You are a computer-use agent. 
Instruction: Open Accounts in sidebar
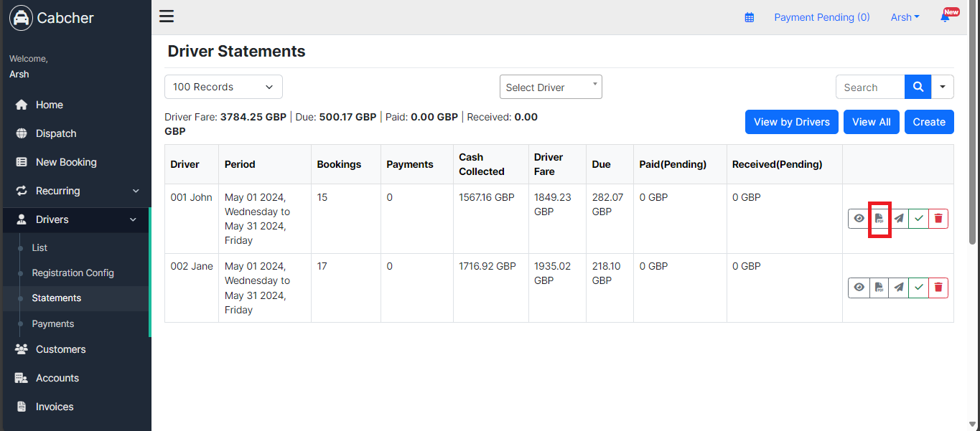[75, 378]
